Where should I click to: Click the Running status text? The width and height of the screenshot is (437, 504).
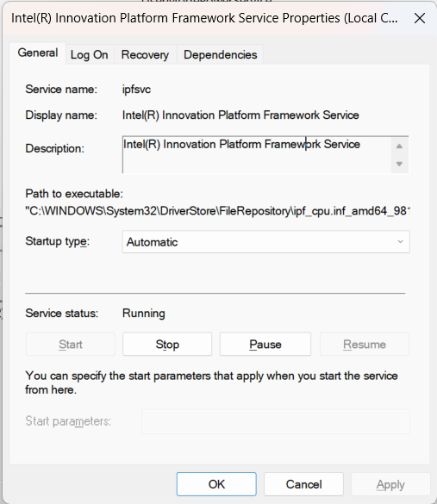[144, 313]
